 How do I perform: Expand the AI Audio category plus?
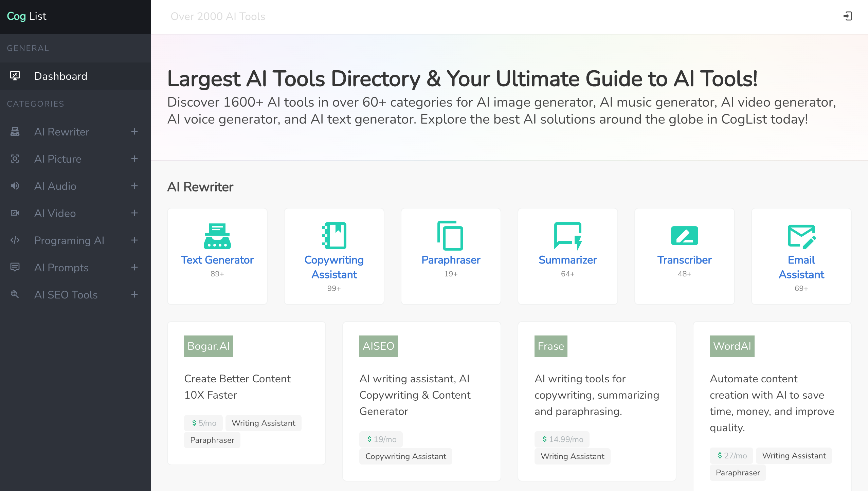coord(134,186)
